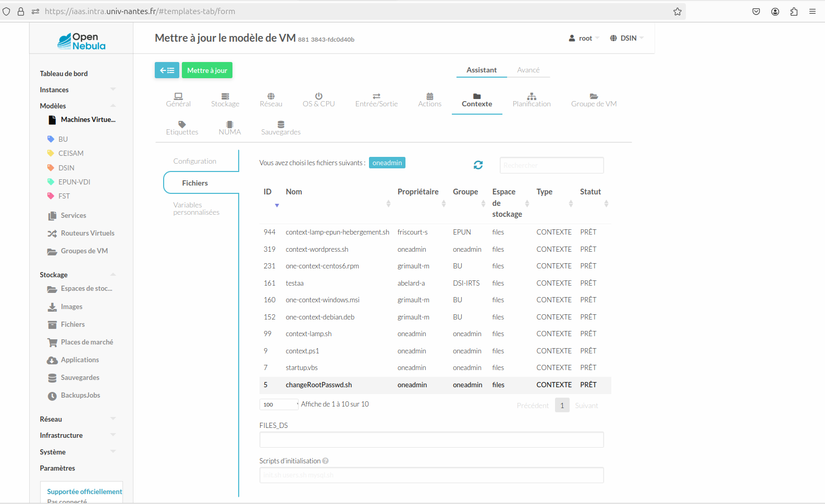Click the Scripts d'initialisation input field
This screenshot has width=825, height=504.
coord(432,475)
